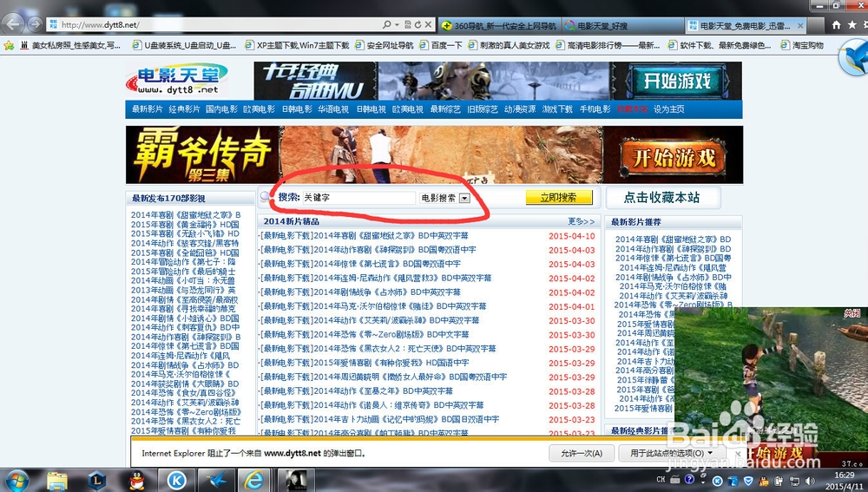This screenshot has width=868, height=492.
Task: Open Windows Explorer folder icon on taskbar
Action: (57, 481)
